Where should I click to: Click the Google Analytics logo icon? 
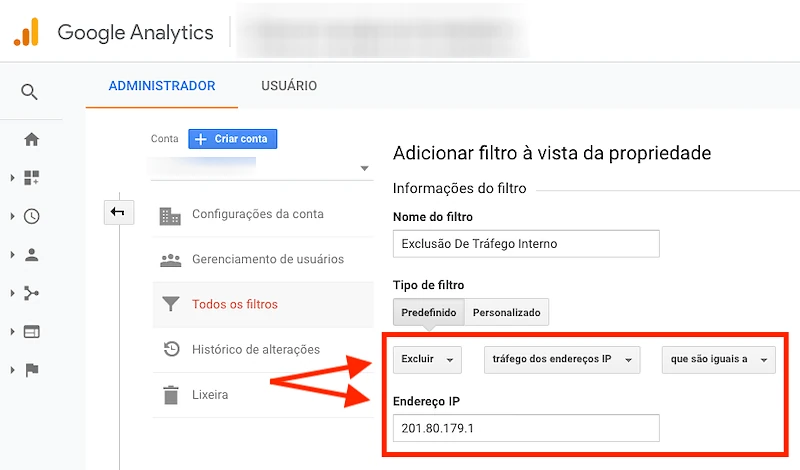coord(26,32)
